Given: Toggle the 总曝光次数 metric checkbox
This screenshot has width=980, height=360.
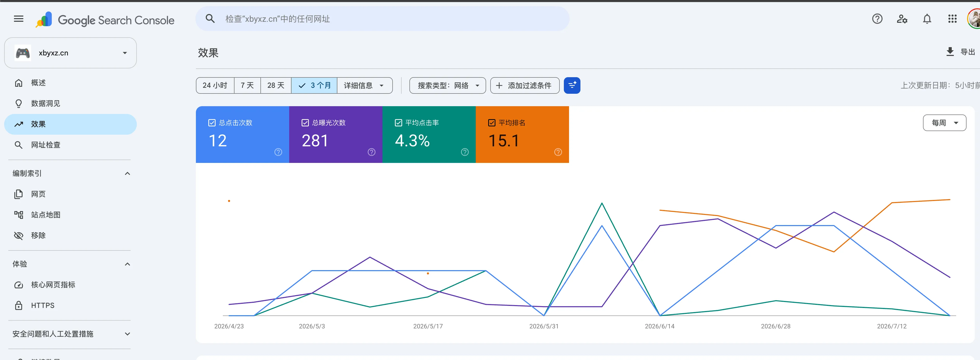Looking at the screenshot, I should (305, 123).
